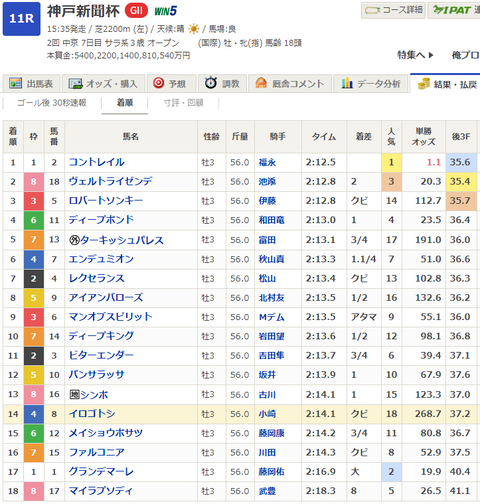The height and width of the screenshot is (504, 480).
Task: Open the コース詳細 button
Action: pos(393,10)
